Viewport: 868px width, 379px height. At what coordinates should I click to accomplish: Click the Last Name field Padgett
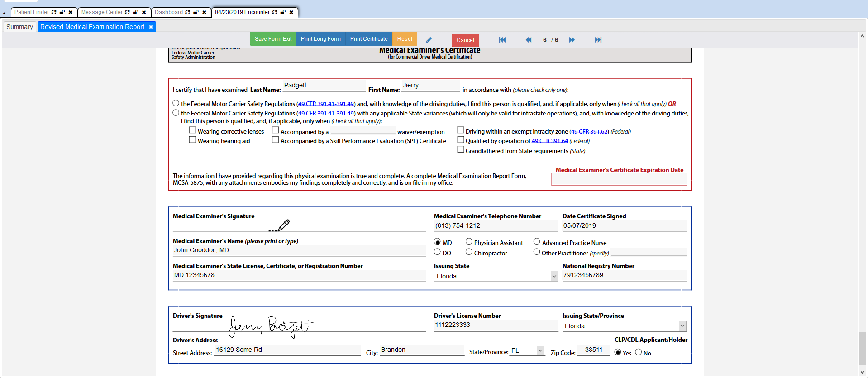[x=324, y=86]
